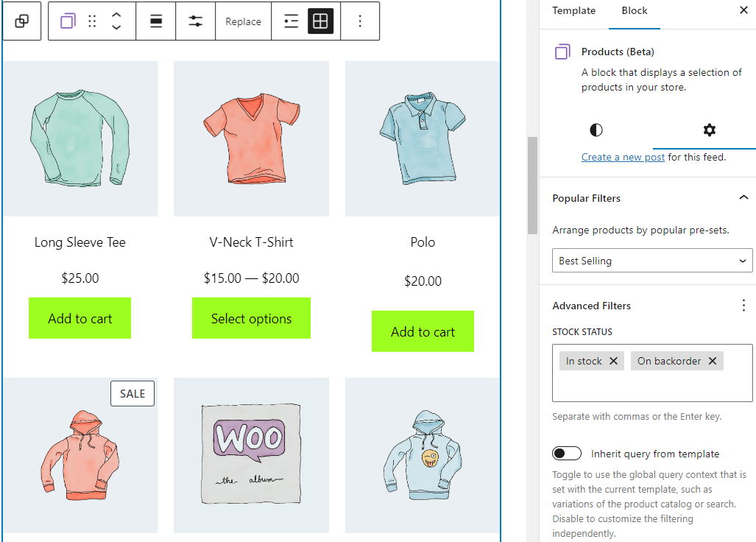Click the V-Neck T-Shirt product image
756x542 pixels.
tap(251, 138)
